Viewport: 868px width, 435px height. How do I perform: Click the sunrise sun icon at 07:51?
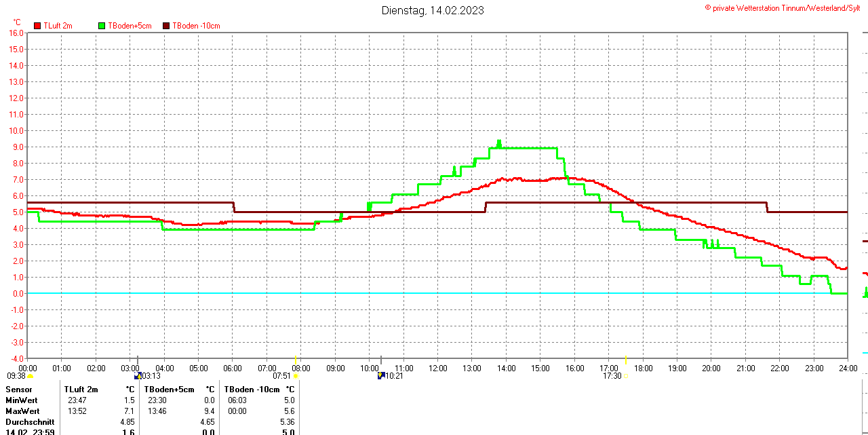(x=296, y=375)
